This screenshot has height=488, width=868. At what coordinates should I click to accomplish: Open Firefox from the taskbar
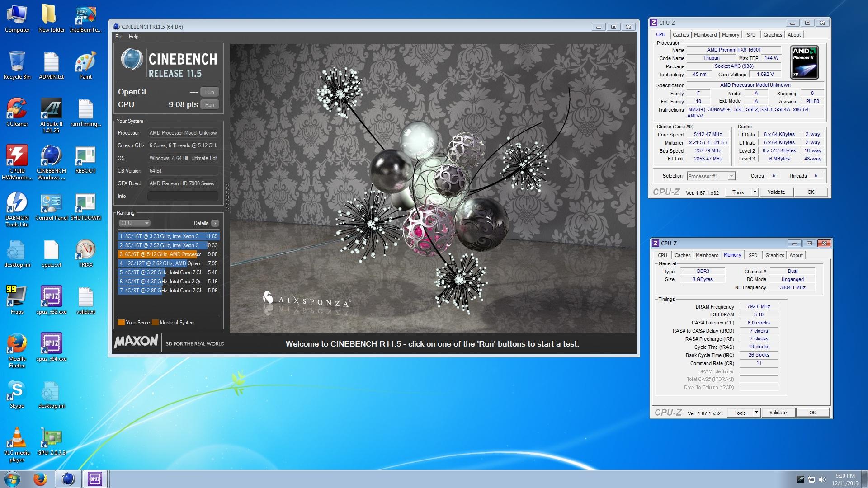pyautogui.click(x=40, y=479)
